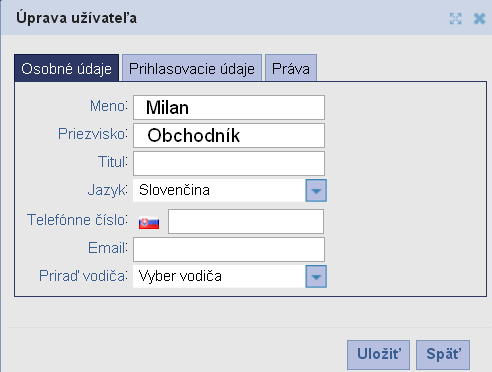This screenshot has width=492, height=372.
Task: Switch to Prihlasovacie údaje tab
Action: (x=192, y=68)
